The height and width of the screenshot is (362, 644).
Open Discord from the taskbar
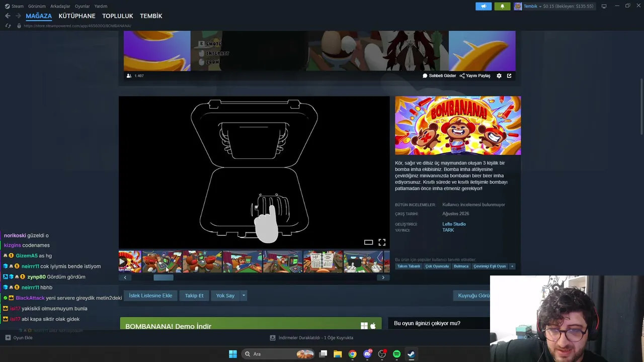tap(367, 354)
